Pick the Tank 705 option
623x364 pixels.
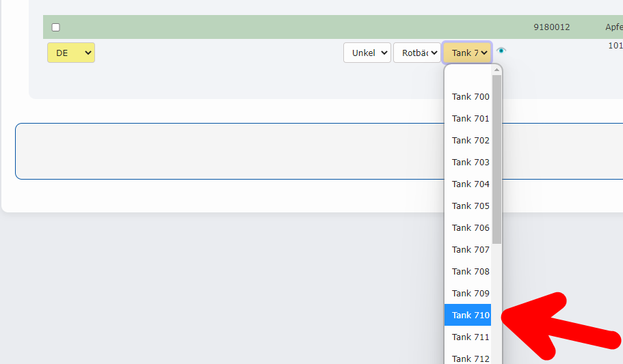click(470, 206)
